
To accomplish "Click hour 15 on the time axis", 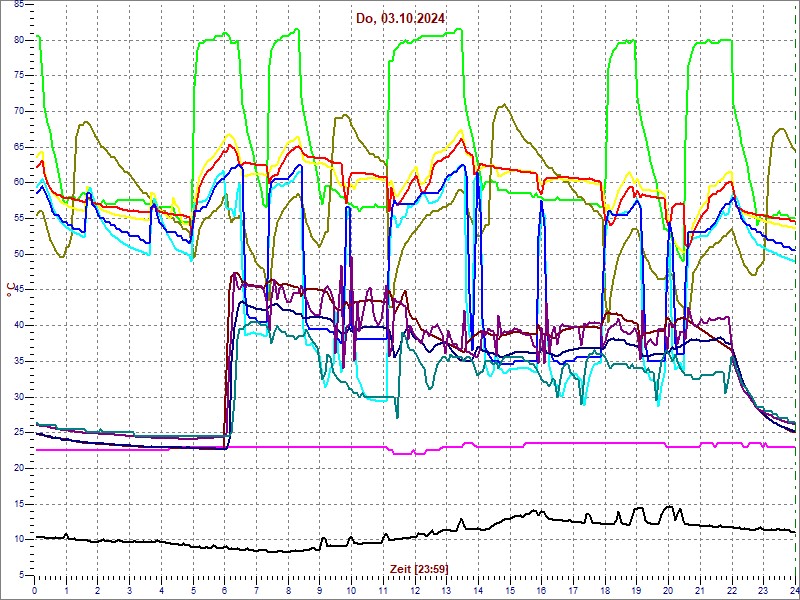I will click(x=510, y=590).
